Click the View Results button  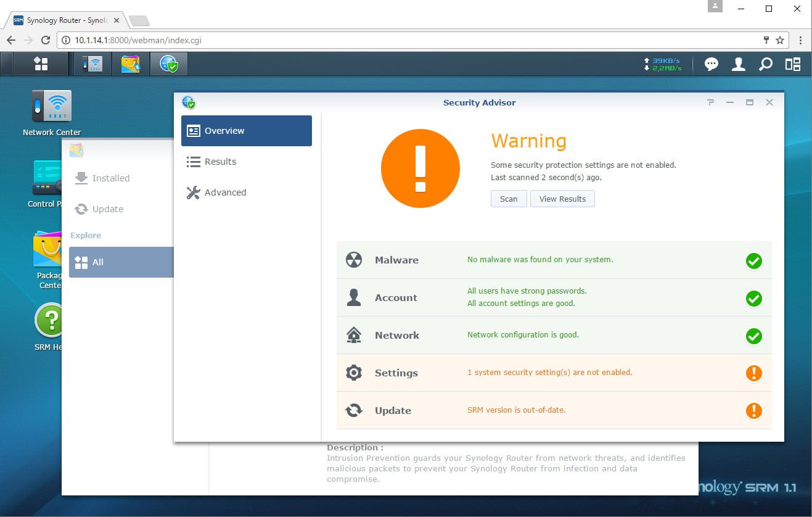[562, 199]
